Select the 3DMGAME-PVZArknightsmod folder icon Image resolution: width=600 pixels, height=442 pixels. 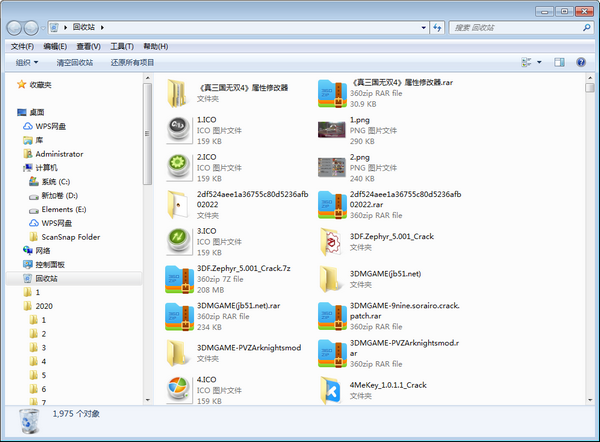tap(178, 353)
